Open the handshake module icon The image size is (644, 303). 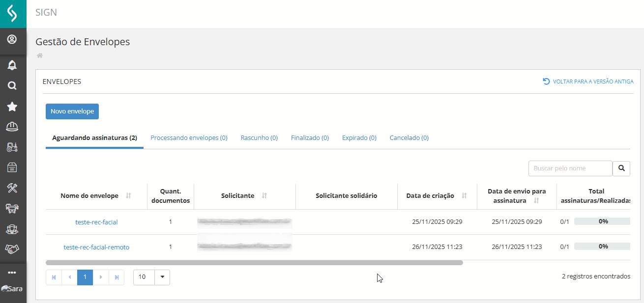12,249
